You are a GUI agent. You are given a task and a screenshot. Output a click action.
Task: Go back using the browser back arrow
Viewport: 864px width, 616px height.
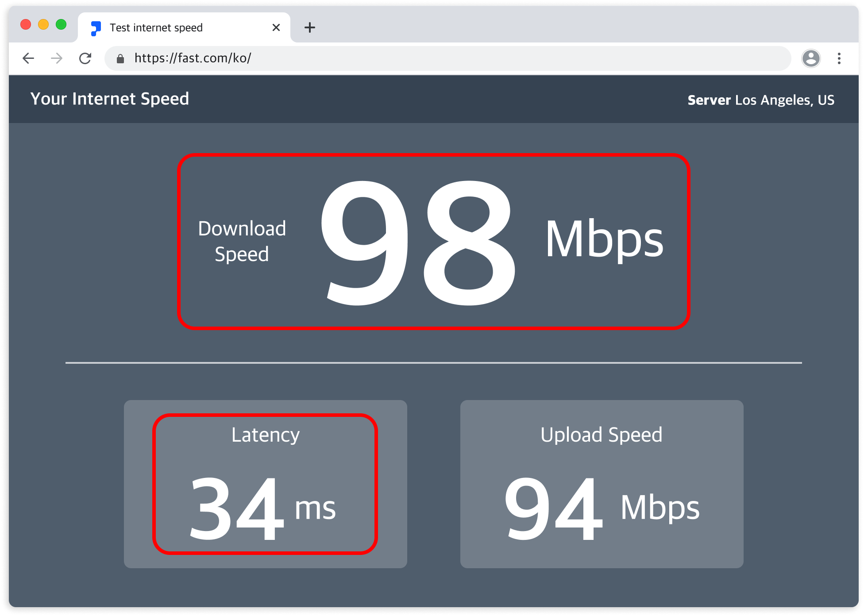(28, 58)
